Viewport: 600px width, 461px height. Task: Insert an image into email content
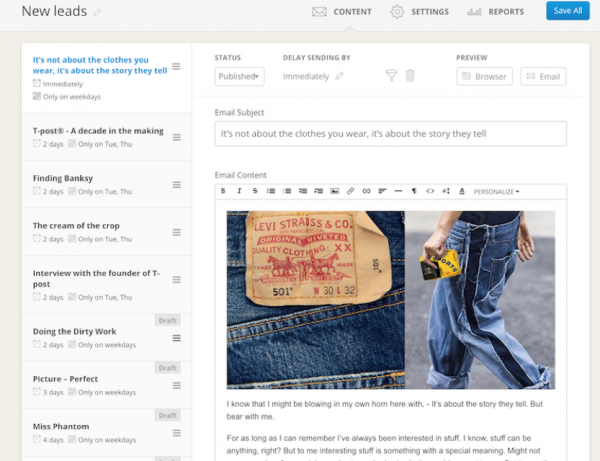334,191
